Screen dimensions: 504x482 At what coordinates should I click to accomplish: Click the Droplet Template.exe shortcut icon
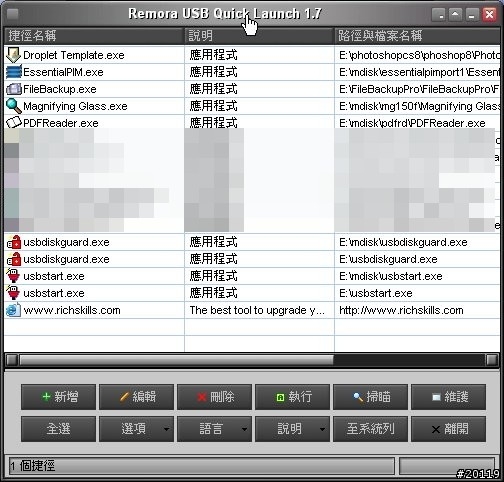(13, 55)
